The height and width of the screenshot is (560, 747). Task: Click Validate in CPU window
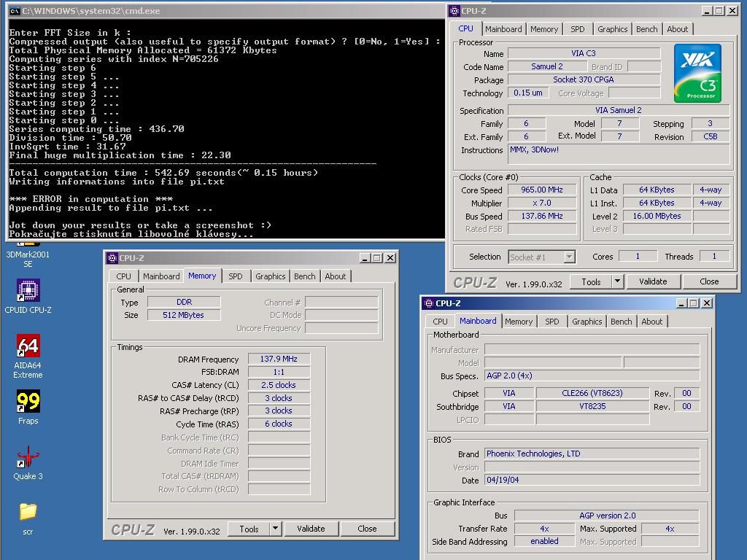coord(653,281)
